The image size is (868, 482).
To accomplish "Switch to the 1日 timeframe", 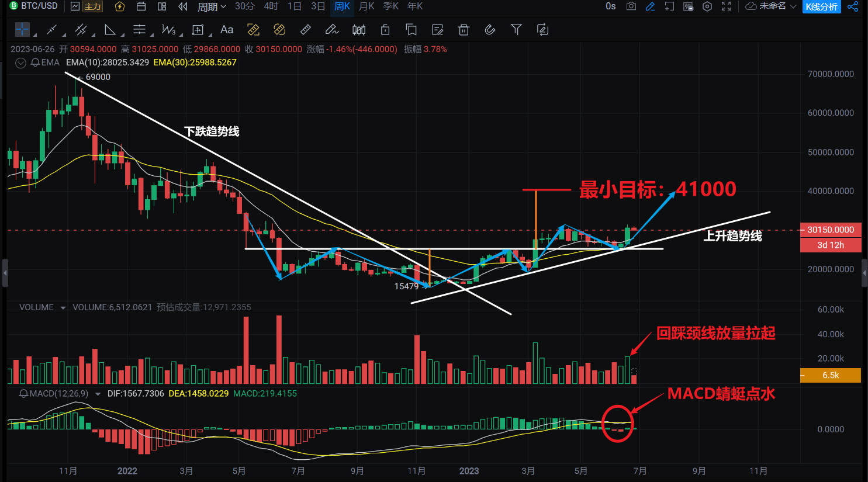I will coord(295,6).
